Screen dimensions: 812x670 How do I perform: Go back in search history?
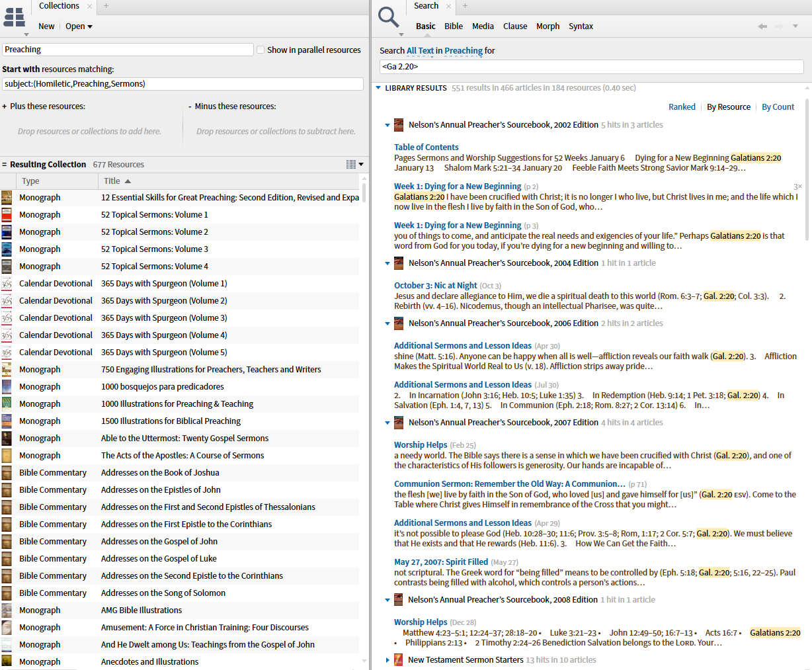pyautogui.click(x=762, y=26)
